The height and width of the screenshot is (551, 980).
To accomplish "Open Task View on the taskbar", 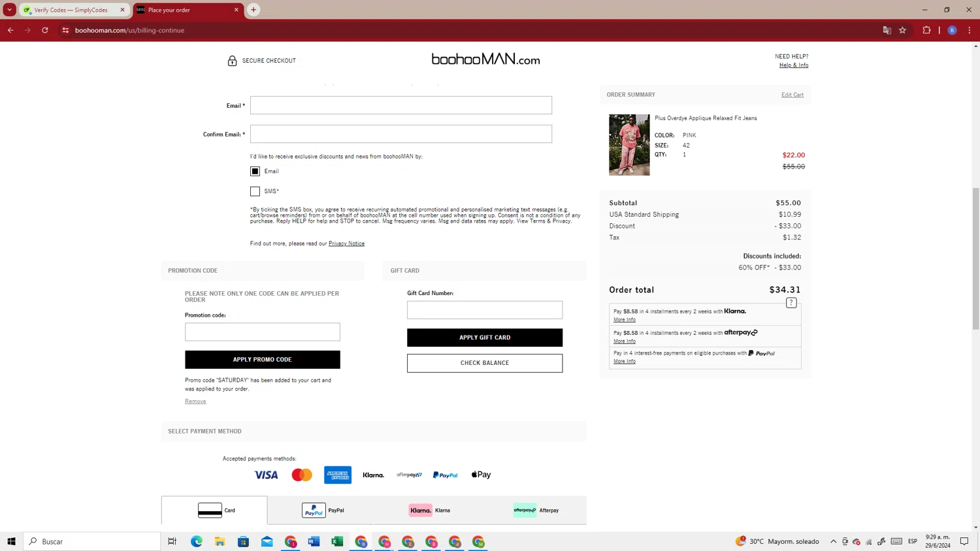I will (172, 541).
